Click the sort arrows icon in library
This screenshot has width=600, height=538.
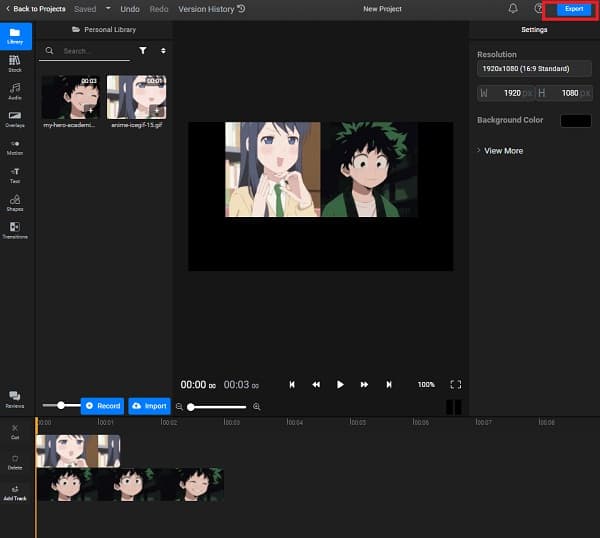[163, 51]
